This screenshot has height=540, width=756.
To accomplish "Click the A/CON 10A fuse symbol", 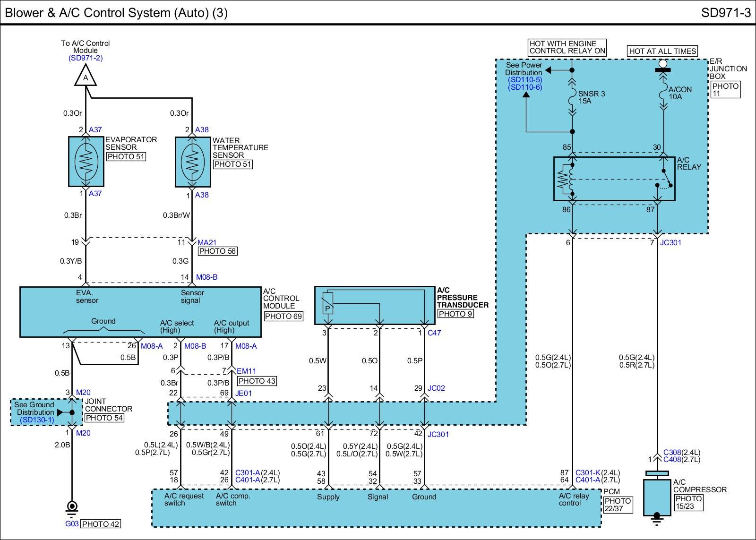I will coord(663,94).
